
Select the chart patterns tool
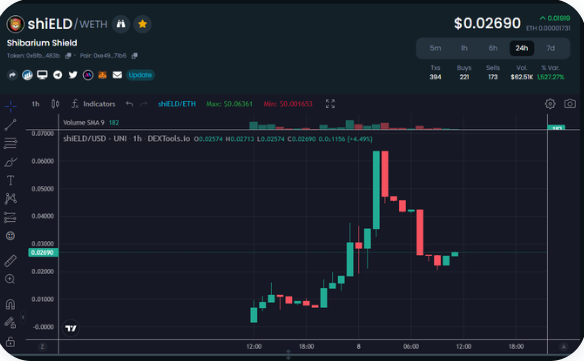(10, 199)
